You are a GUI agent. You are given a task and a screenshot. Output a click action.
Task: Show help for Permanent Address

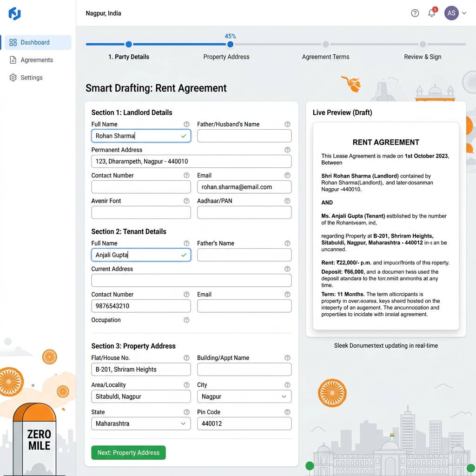pos(287,150)
